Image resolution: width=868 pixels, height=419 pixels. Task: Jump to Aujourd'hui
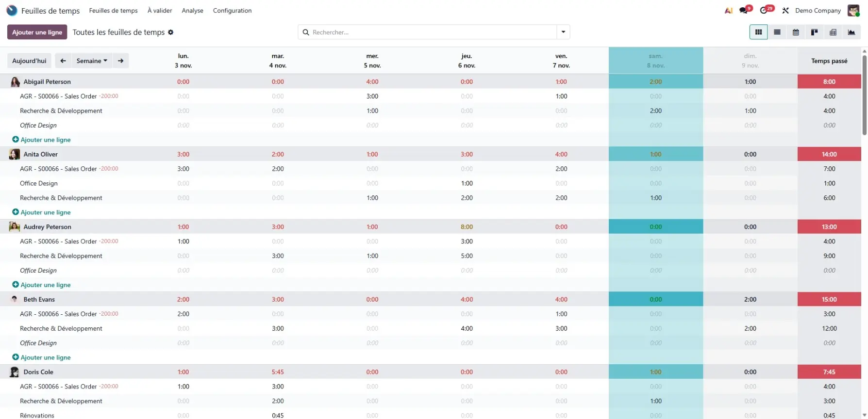(29, 61)
